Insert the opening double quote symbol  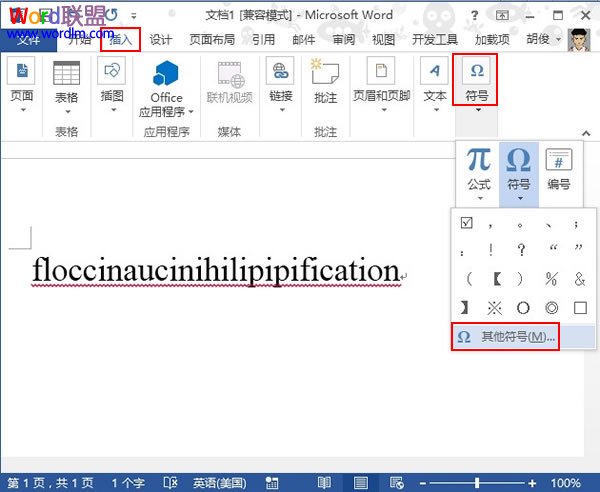553,249
